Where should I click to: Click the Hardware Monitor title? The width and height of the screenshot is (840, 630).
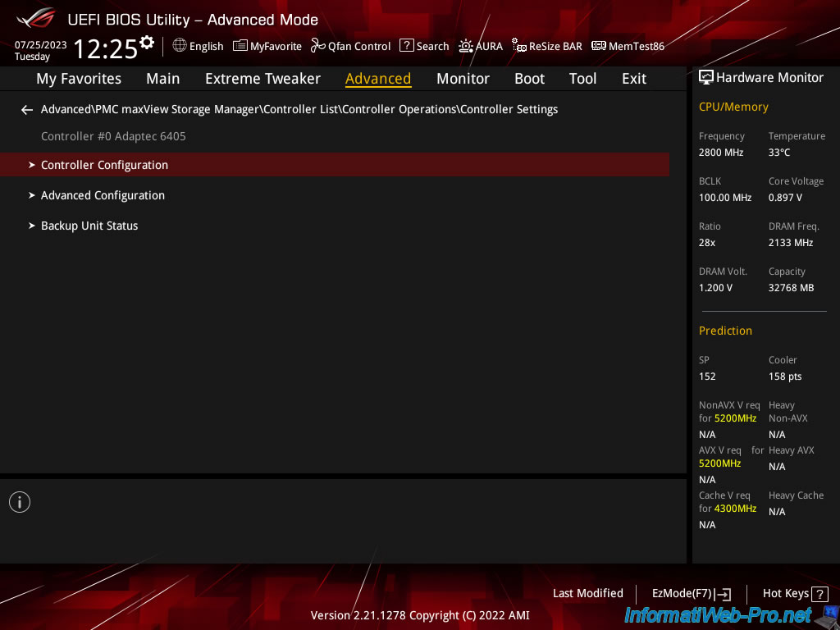point(769,78)
